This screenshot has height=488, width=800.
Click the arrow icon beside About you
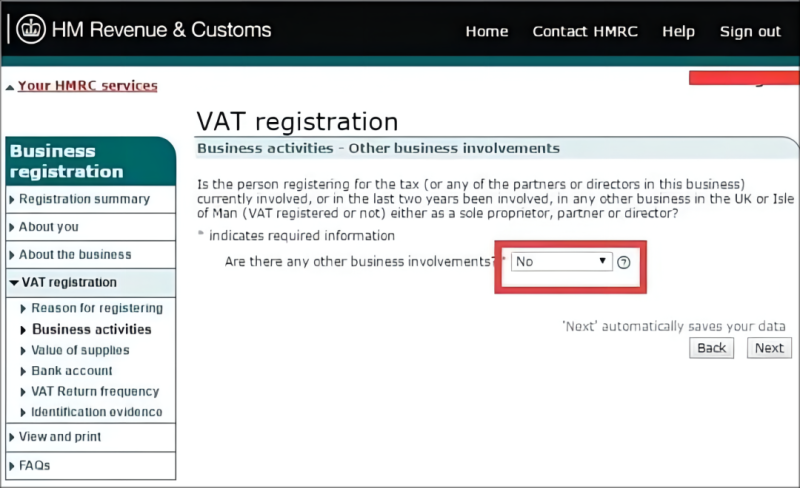click(12, 227)
